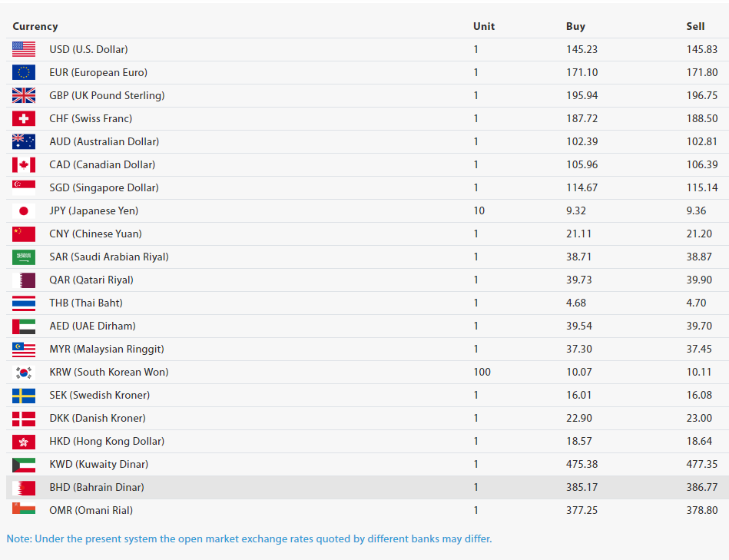Click the United States flag icon
The height and width of the screenshot is (560, 729).
coord(24,49)
